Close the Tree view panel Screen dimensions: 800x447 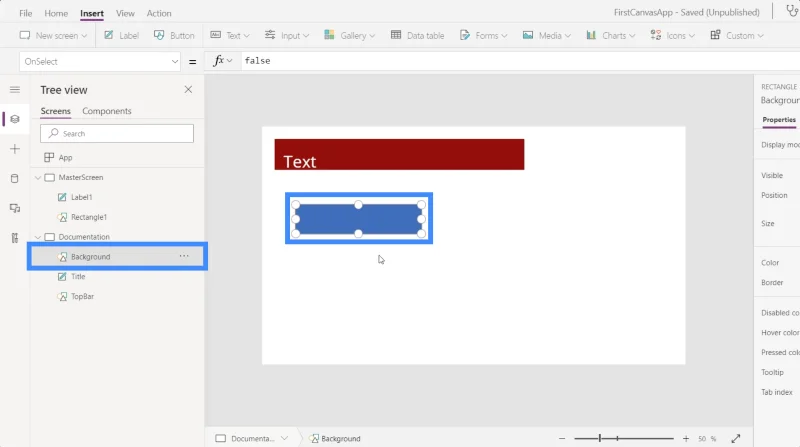(x=188, y=90)
